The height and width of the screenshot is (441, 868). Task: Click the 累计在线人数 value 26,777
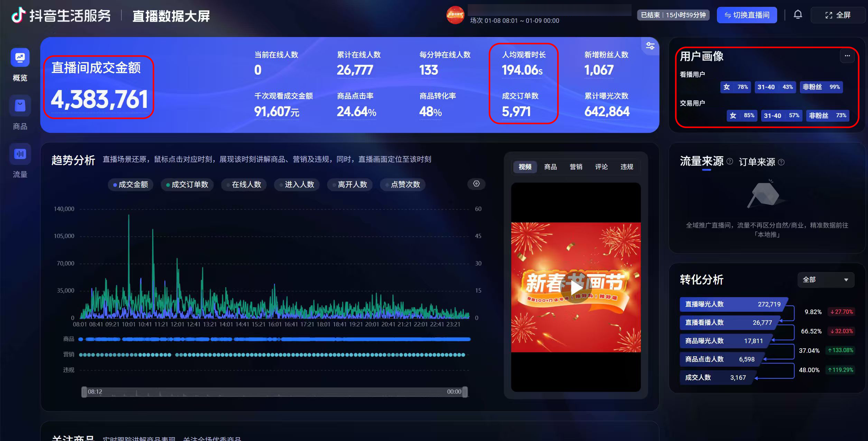coord(355,70)
